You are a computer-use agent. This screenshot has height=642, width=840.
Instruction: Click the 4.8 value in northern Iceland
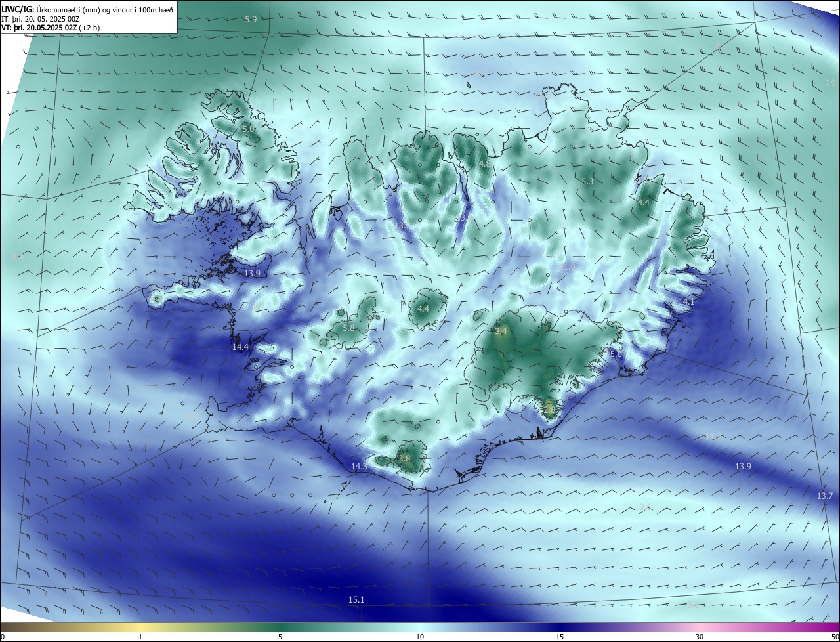click(x=484, y=163)
